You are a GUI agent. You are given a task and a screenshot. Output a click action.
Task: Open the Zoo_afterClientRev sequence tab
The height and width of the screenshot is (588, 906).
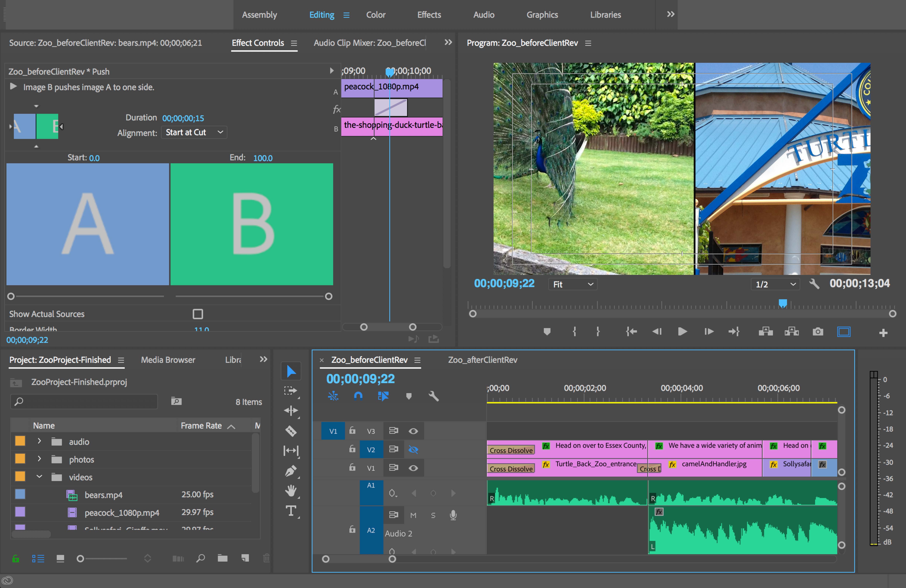pos(482,360)
